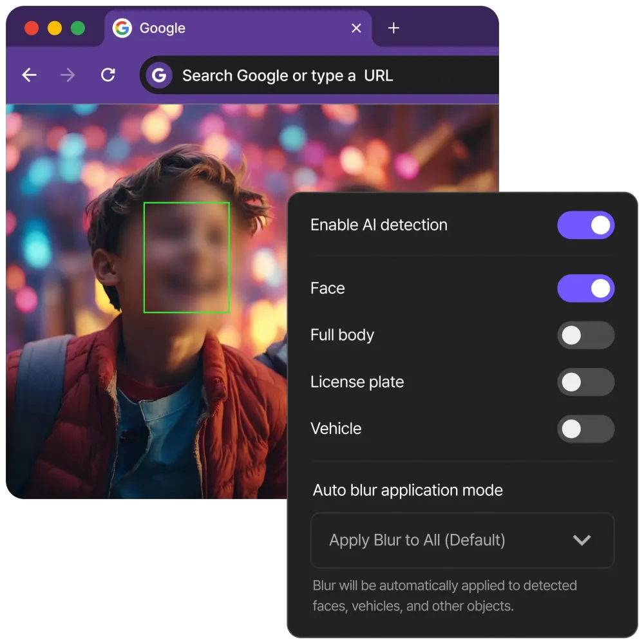Click the yellow minimize window button
The image size is (644, 644).
(x=55, y=28)
